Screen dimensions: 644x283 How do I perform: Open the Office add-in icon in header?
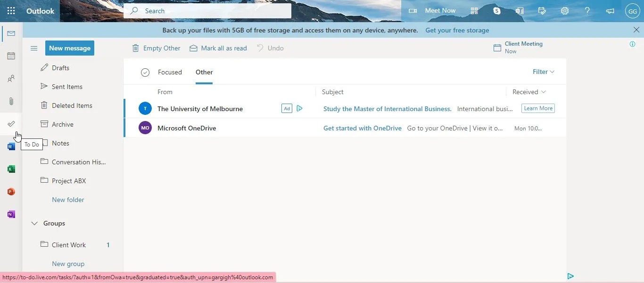point(520,11)
